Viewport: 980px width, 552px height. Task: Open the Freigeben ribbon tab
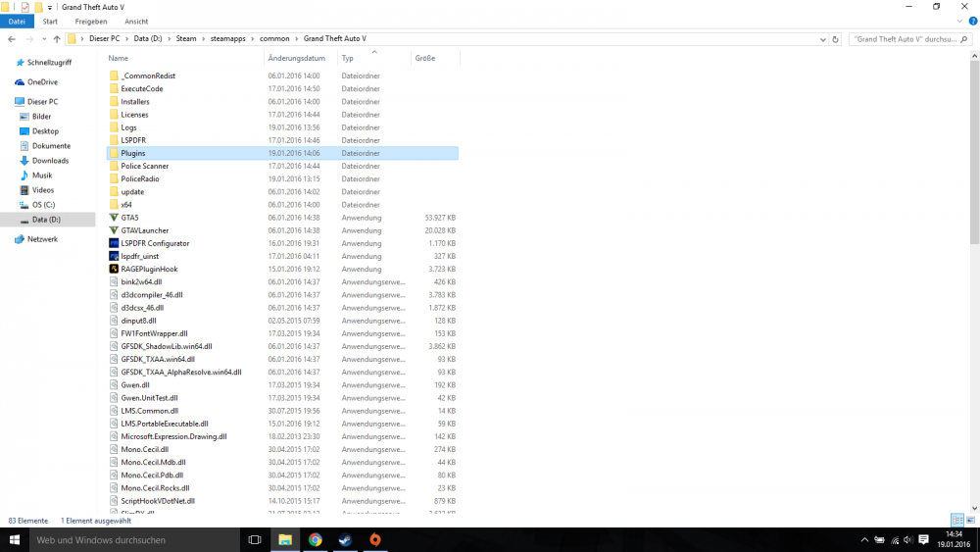click(x=91, y=22)
